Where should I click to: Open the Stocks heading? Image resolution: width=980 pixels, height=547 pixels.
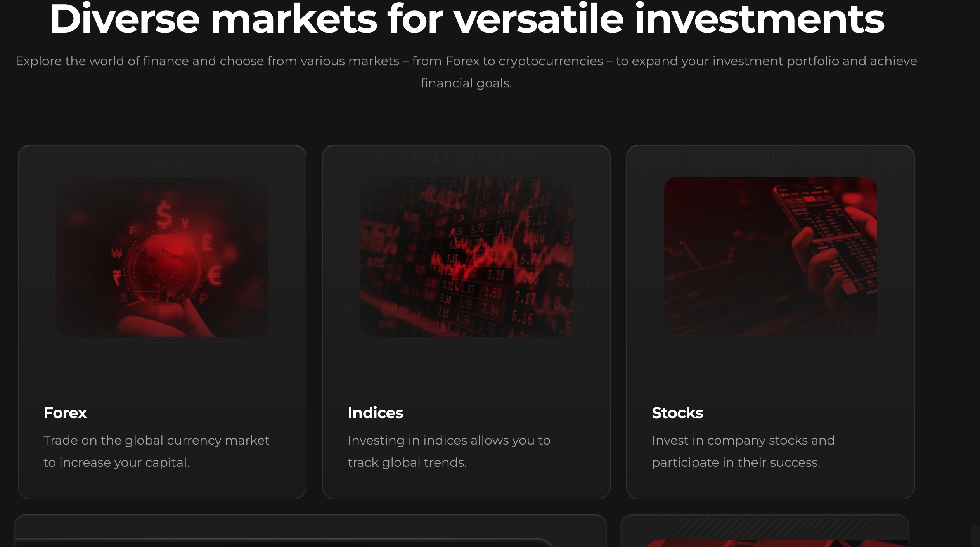point(677,413)
